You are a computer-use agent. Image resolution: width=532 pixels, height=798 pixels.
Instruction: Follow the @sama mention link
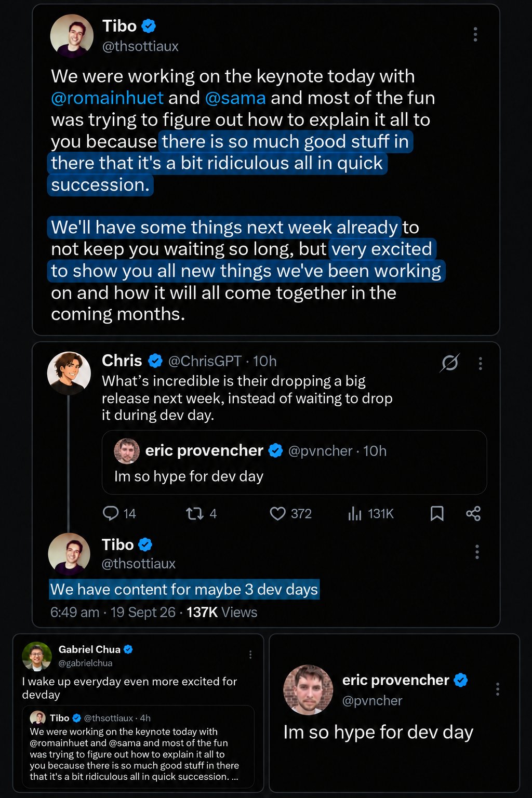click(x=235, y=98)
